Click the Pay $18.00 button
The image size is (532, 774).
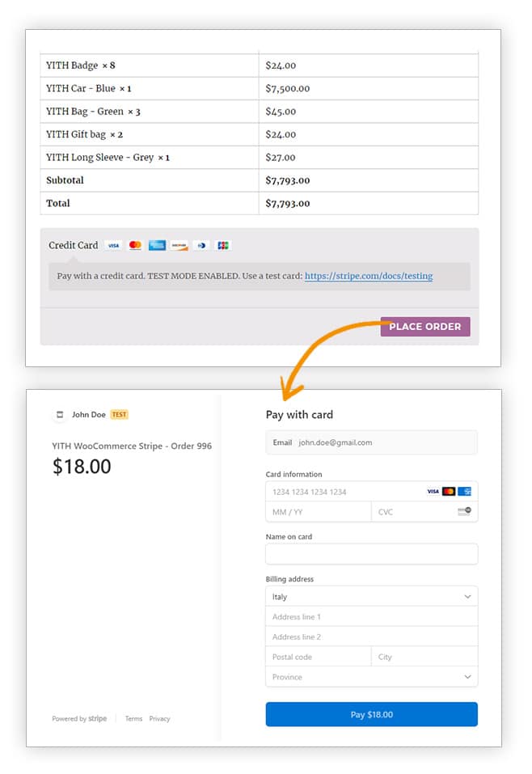click(372, 714)
